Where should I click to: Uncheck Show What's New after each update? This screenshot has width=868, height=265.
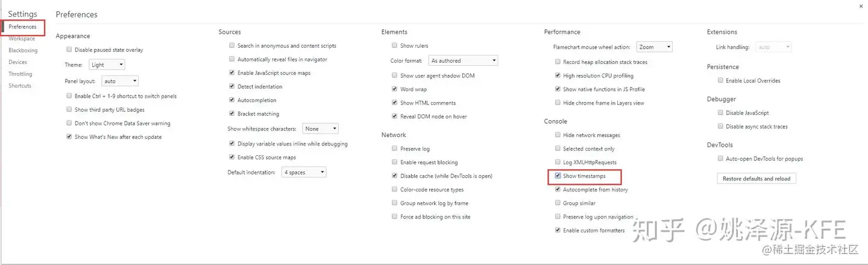coord(69,137)
